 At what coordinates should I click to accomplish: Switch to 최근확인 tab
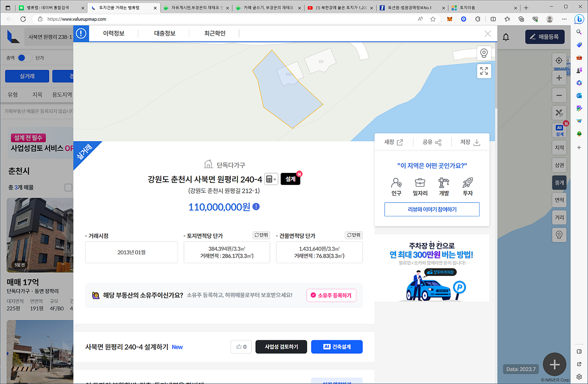coord(215,34)
